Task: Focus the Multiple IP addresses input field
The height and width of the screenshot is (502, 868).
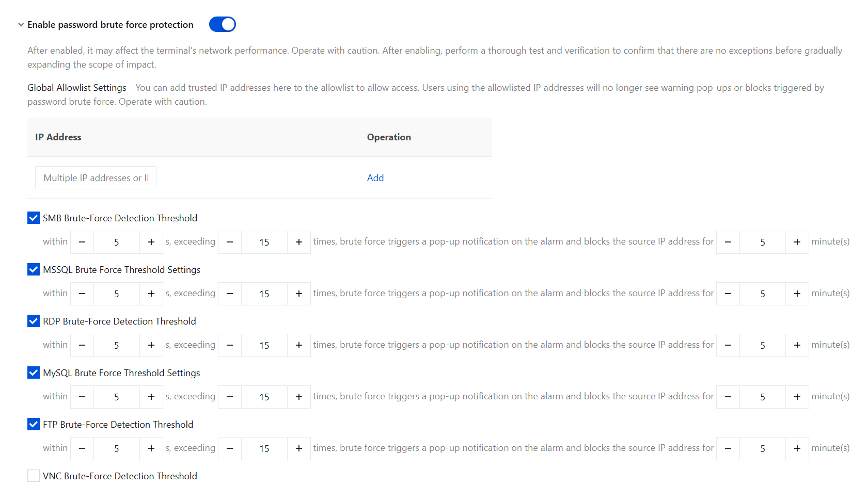Action: [96, 177]
